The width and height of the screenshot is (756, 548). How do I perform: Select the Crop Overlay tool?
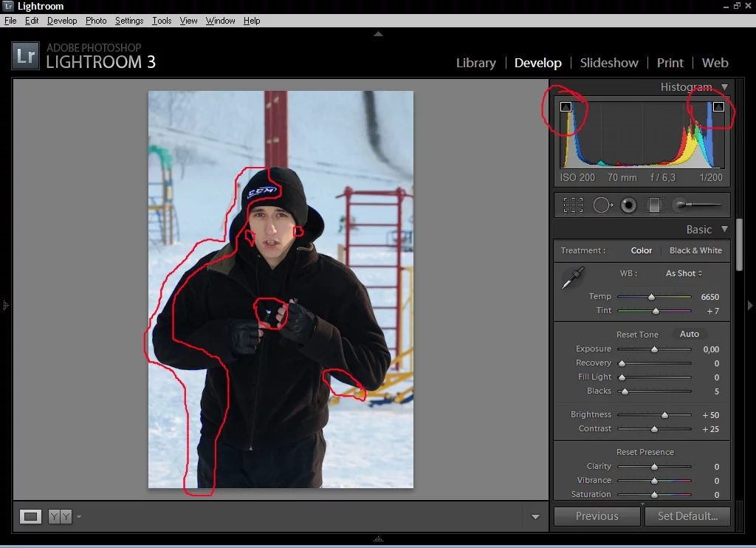573,205
